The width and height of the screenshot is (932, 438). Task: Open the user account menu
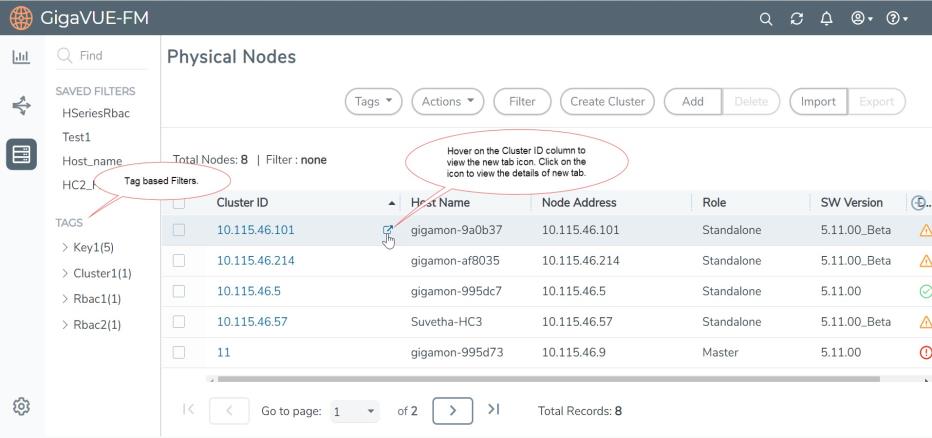tap(861, 19)
